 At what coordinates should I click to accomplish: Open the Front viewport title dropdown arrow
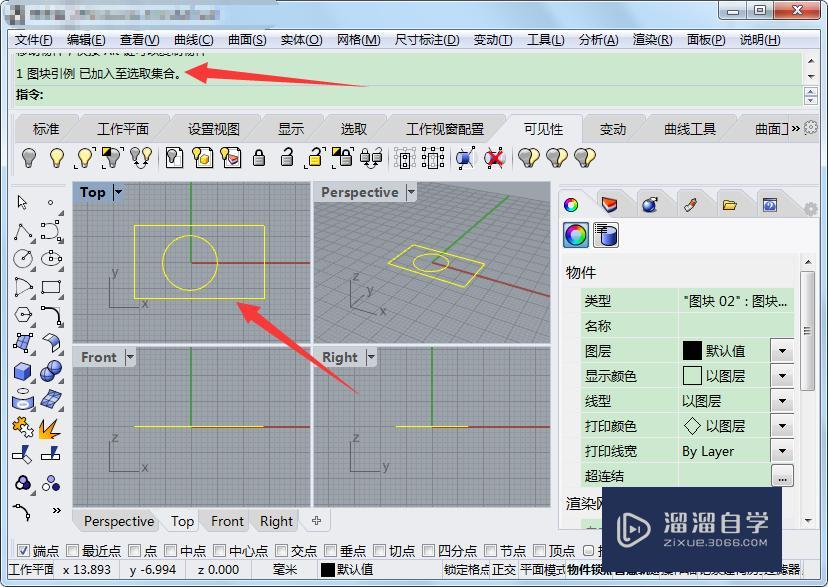130,357
